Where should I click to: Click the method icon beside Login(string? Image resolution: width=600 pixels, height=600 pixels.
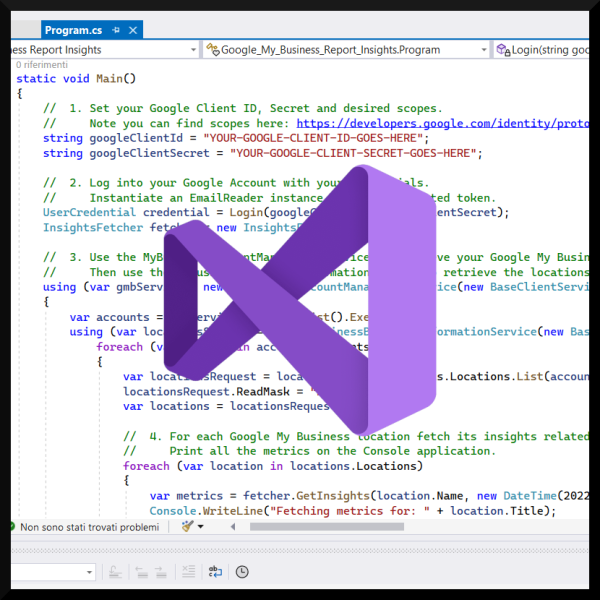503,50
